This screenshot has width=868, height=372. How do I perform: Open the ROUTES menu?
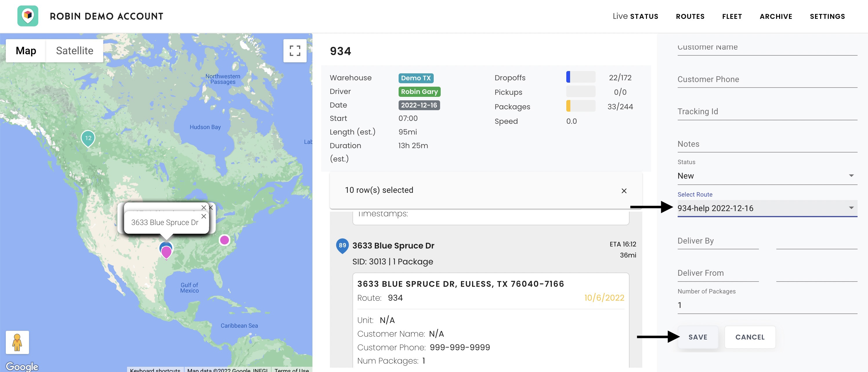pyautogui.click(x=690, y=17)
